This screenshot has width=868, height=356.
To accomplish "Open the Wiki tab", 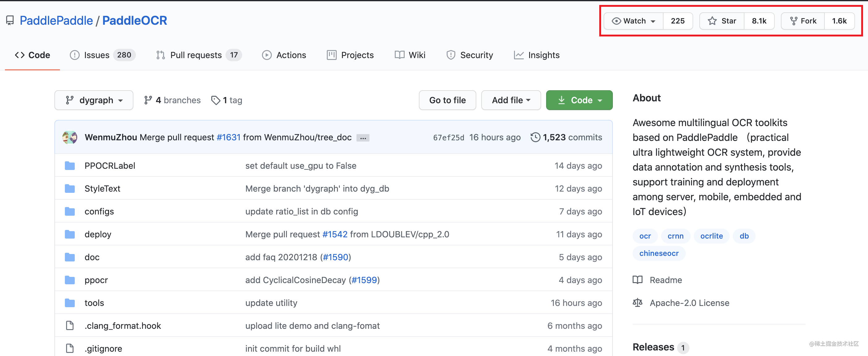I will (410, 55).
